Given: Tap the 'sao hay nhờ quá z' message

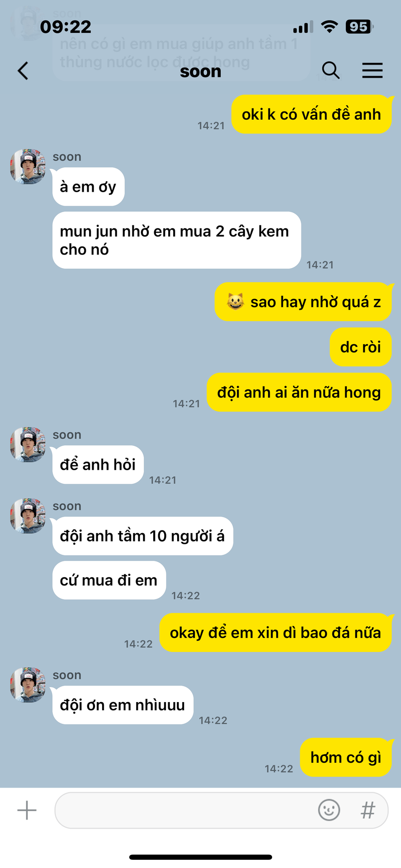Looking at the screenshot, I should pyautogui.click(x=303, y=302).
